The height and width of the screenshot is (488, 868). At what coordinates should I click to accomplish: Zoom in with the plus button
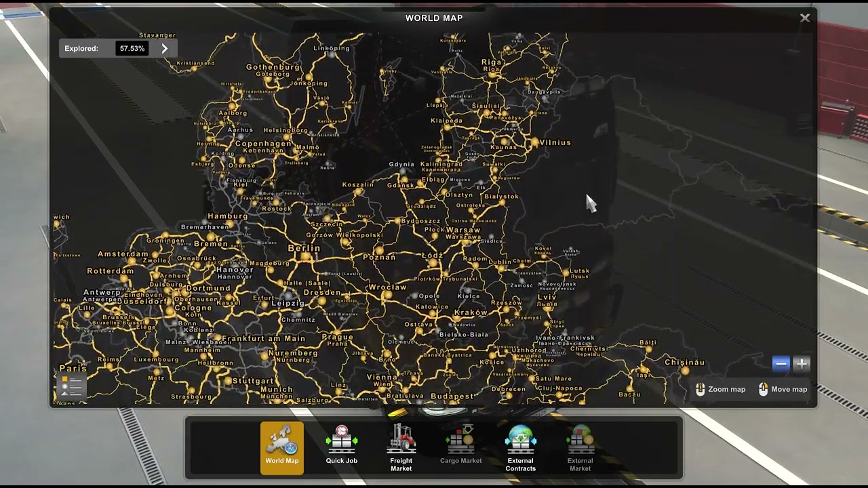[801, 364]
